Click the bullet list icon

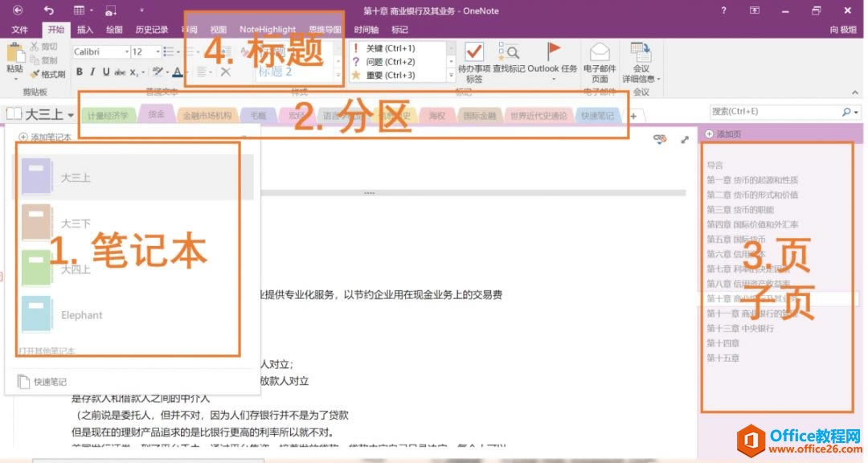(x=169, y=51)
